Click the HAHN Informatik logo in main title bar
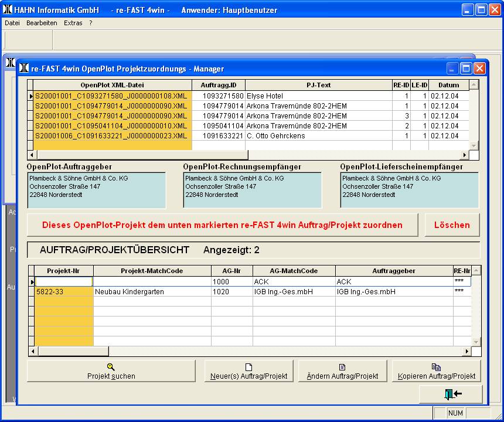 8,9
